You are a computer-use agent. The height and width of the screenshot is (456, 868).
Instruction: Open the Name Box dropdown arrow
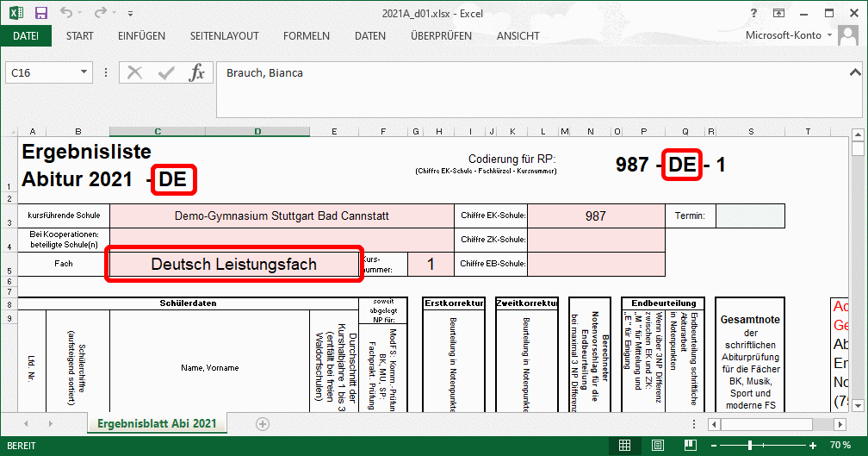coord(102,73)
